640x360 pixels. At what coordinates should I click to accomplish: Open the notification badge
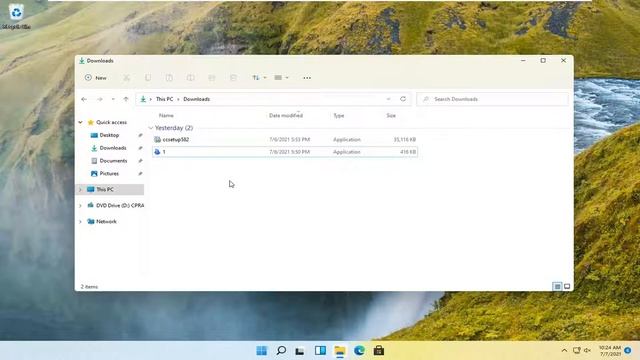point(628,351)
